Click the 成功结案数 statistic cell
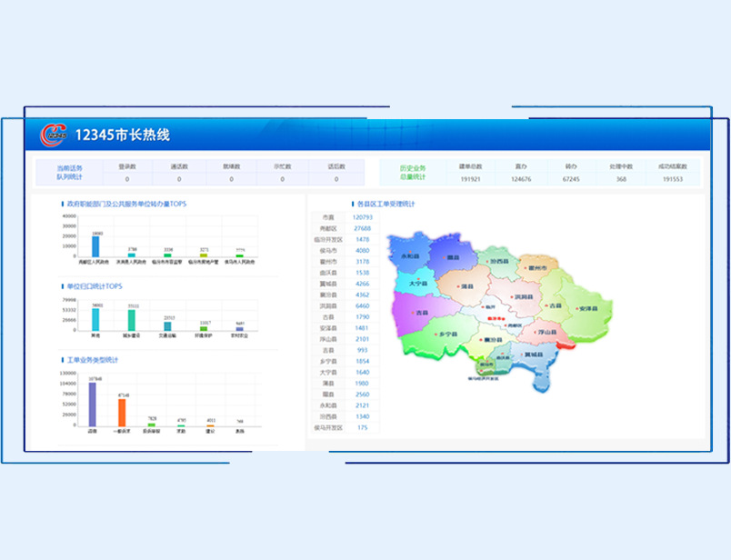Image resolution: width=731 pixels, height=560 pixels. click(673, 173)
